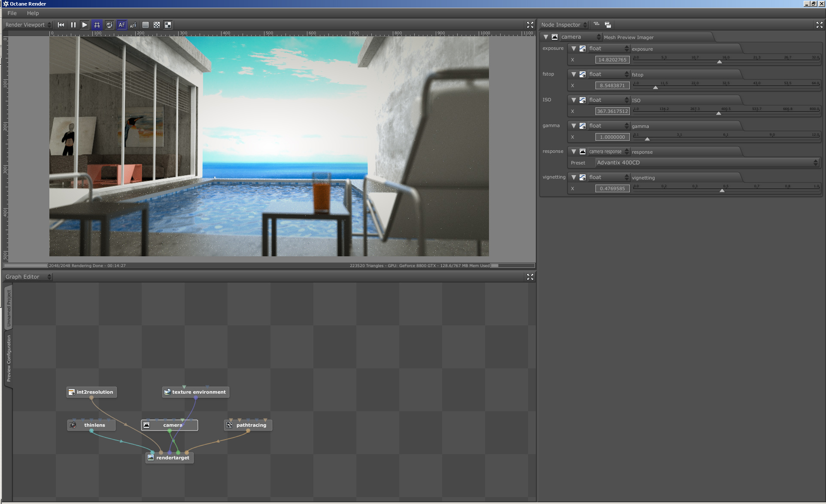Open the Advantix 400CD response preset dropdown
Viewport: 826px width, 504px height.
pyautogui.click(x=707, y=163)
